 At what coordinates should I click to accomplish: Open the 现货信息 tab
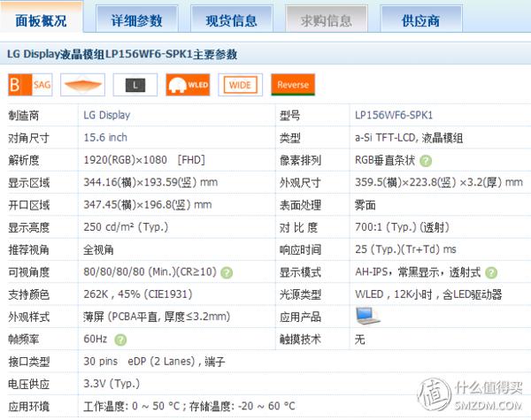pyautogui.click(x=232, y=19)
